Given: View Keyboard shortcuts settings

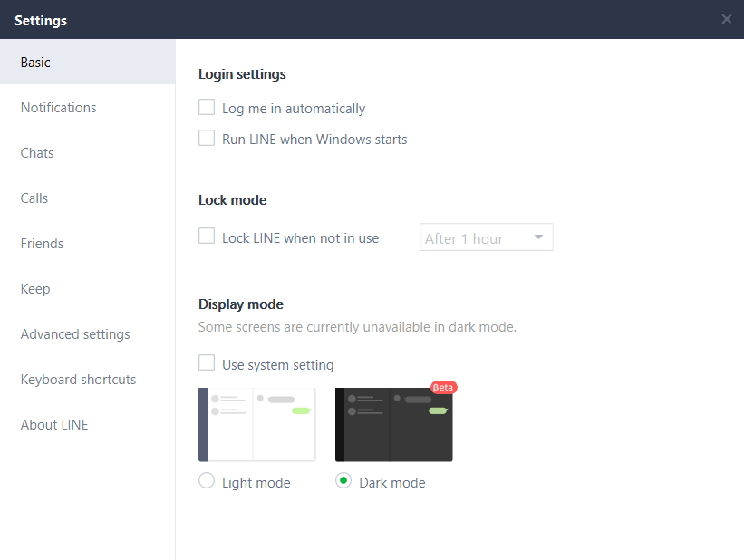Looking at the screenshot, I should pyautogui.click(x=78, y=380).
